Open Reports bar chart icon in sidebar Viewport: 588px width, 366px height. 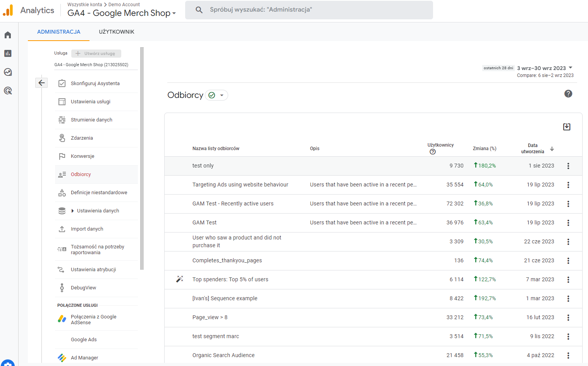click(x=8, y=53)
